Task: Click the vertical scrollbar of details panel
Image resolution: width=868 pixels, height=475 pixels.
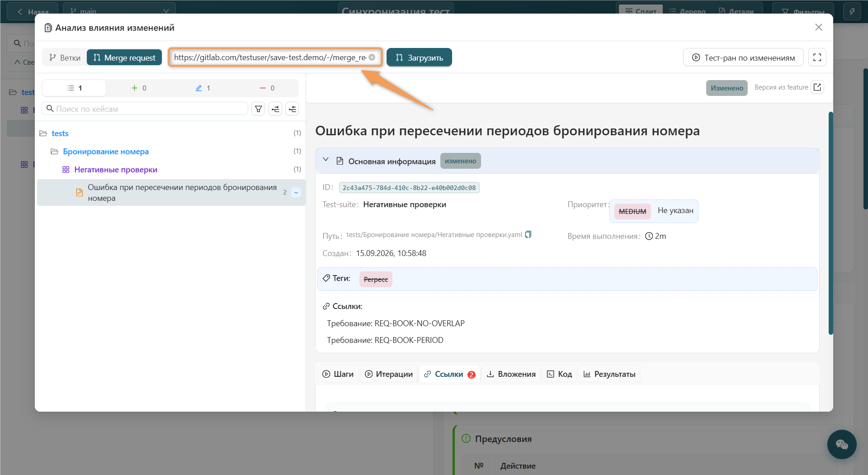Action: coord(830,223)
